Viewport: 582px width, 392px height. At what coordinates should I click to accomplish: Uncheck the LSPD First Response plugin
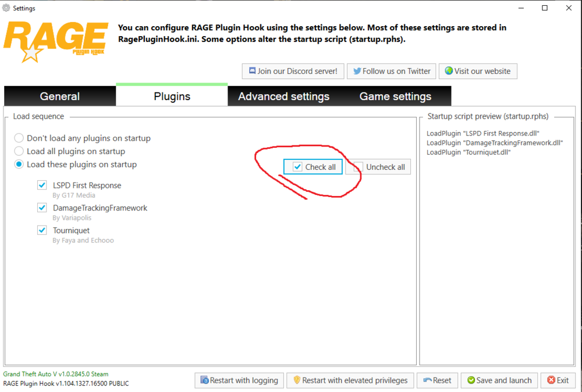(x=42, y=185)
